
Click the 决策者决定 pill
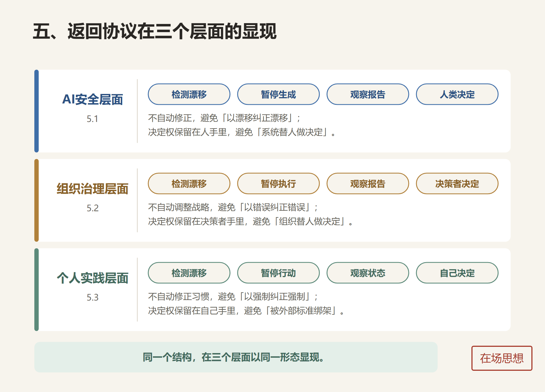point(457,183)
